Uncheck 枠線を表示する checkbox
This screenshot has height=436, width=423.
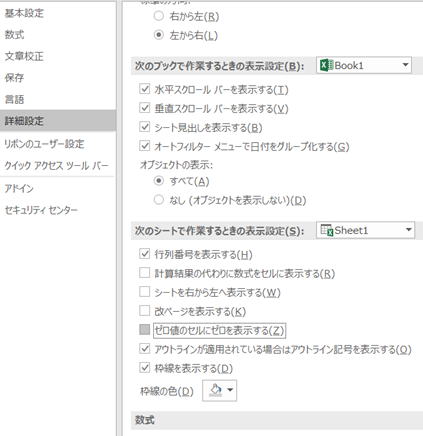tap(144, 368)
